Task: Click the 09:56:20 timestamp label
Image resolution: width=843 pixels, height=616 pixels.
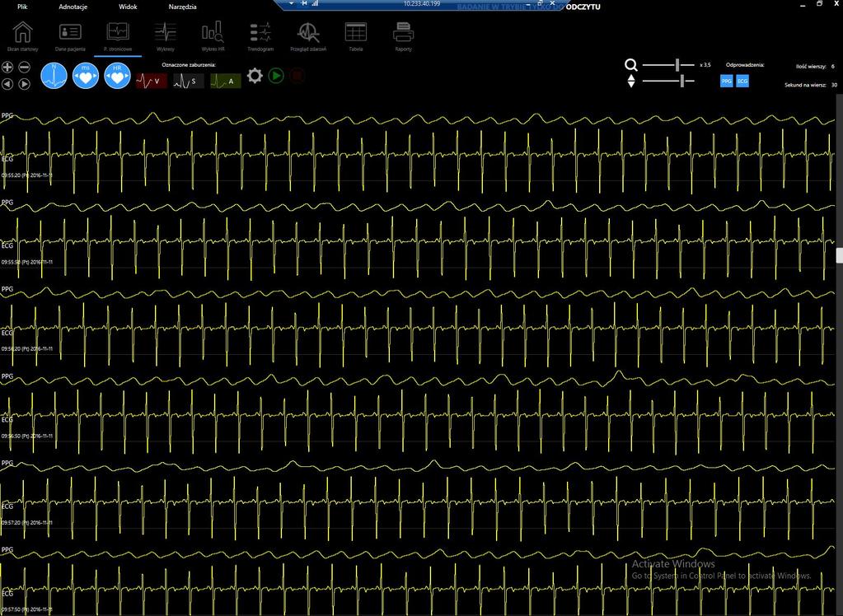Action: coord(26,349)
